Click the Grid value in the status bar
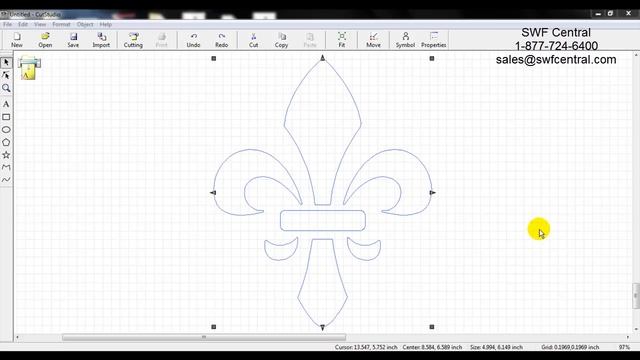This screenshot has width=640, height=360. pos(570,347)
